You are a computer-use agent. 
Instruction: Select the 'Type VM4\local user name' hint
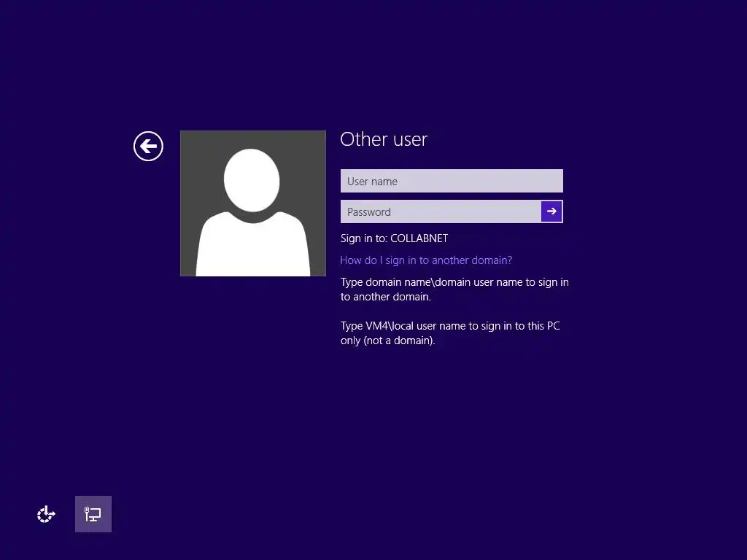(x=450, y=332)
